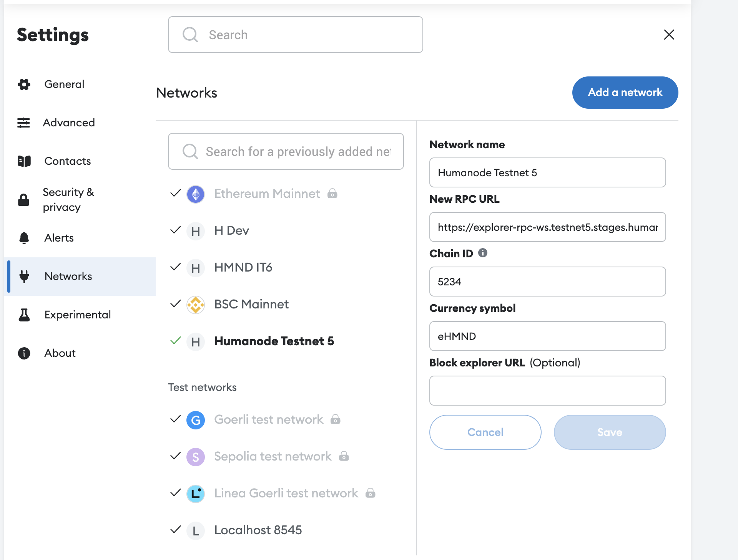
Task: Click the Localhost 8545 L avatar icon
Action: point(196,530)
